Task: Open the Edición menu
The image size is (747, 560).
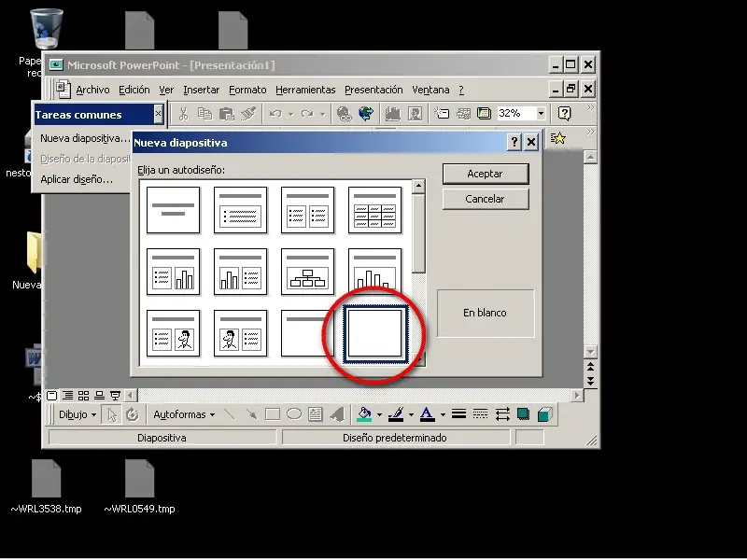Action: click(x=134, y=90)
